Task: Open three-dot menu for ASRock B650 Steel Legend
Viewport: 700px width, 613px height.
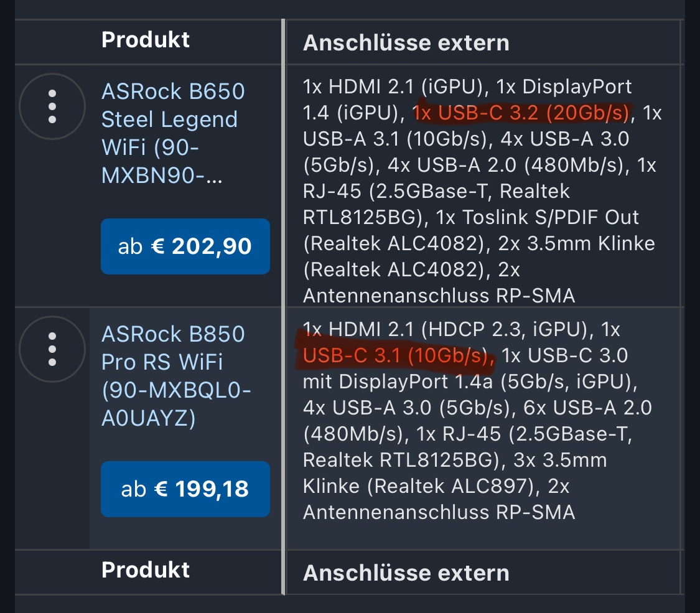Action: (52, 106)
